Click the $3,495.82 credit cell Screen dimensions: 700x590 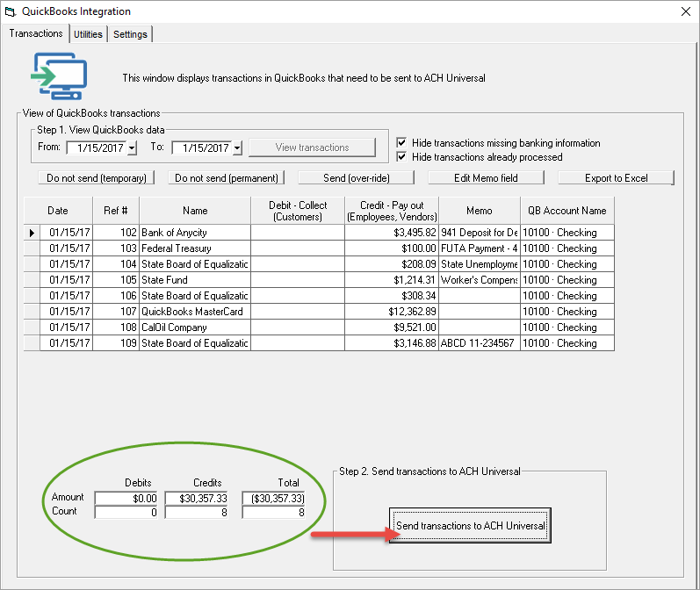(392, 233)
